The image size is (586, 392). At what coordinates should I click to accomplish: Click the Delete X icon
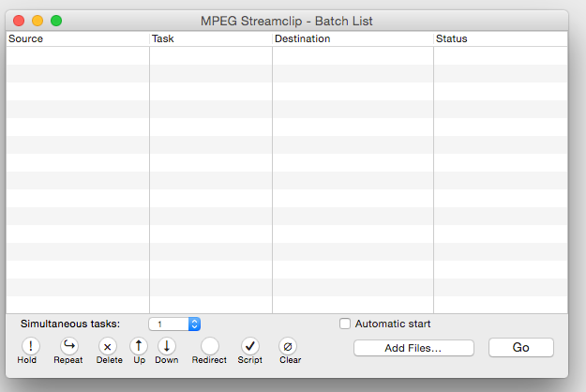click(x=107, y=346)
